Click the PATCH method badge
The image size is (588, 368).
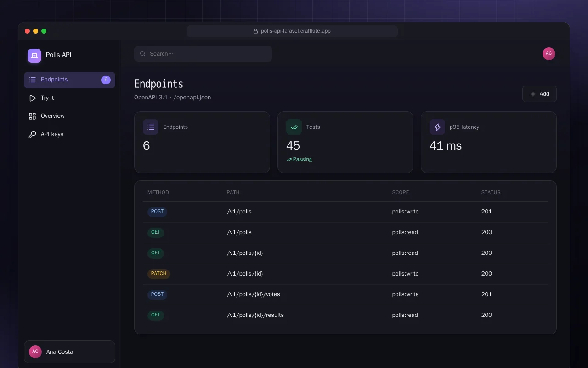tap(158, 274)
